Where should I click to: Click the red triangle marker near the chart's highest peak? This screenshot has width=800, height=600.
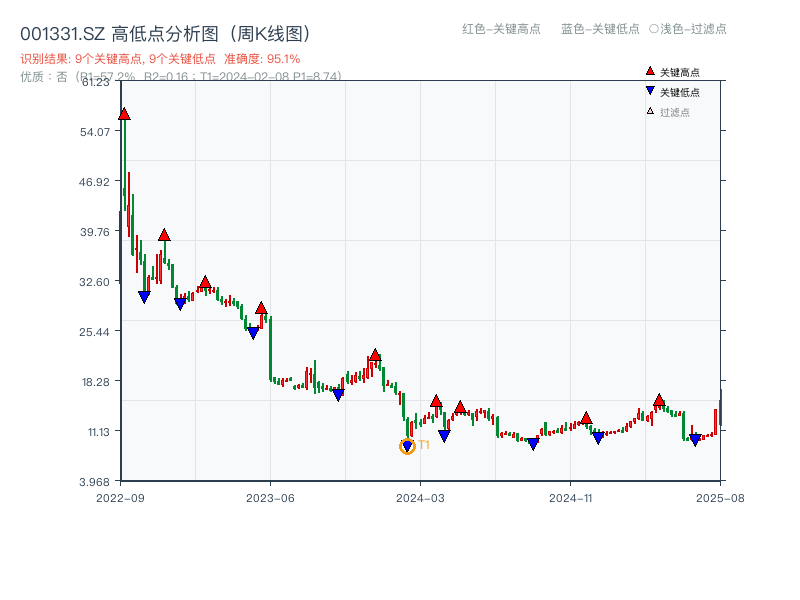122,113
